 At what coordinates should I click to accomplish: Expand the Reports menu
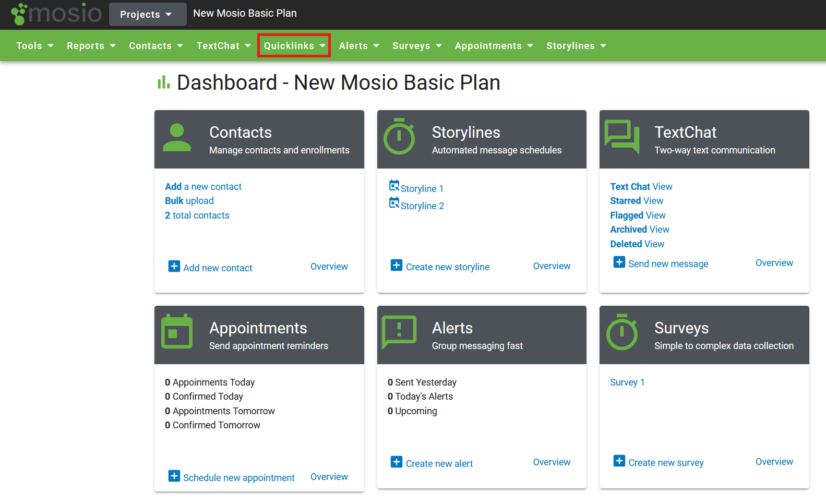tap(91, 46)
